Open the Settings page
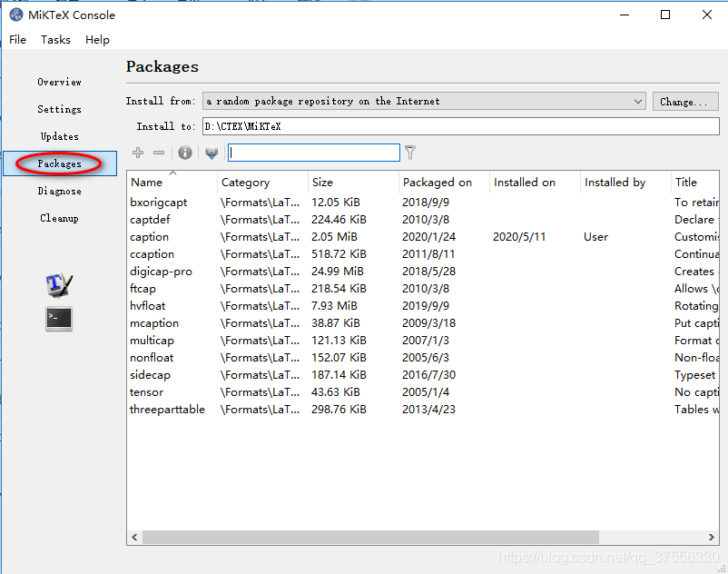Screen dimensions: 728x574 point(59,110)
